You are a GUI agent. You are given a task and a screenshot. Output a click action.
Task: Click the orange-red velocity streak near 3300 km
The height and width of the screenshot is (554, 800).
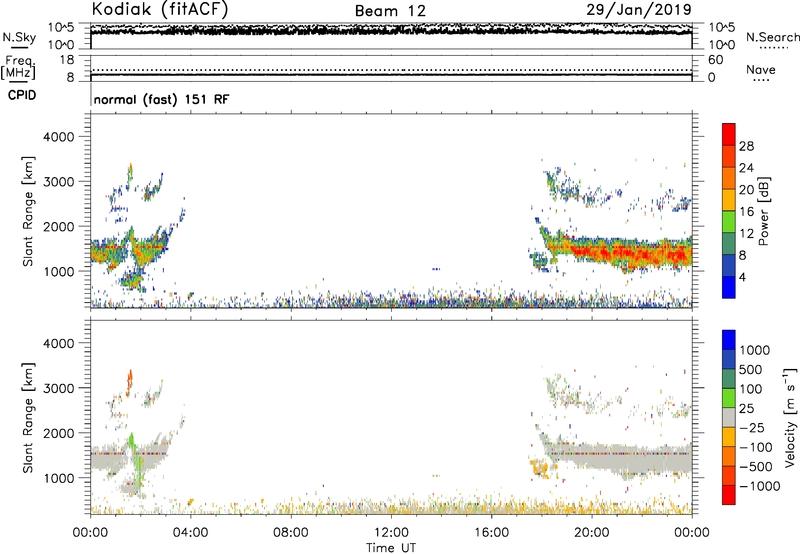[130, 380]
